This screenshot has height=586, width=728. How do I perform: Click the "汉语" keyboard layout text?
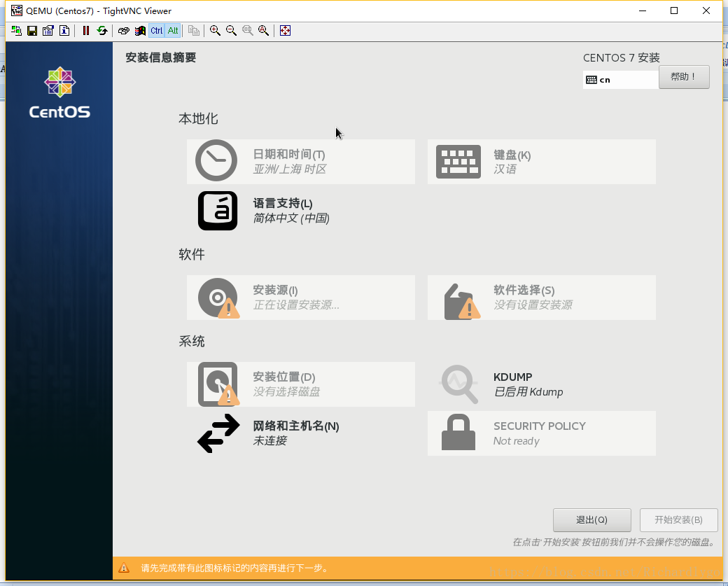[x=505, y=169]
